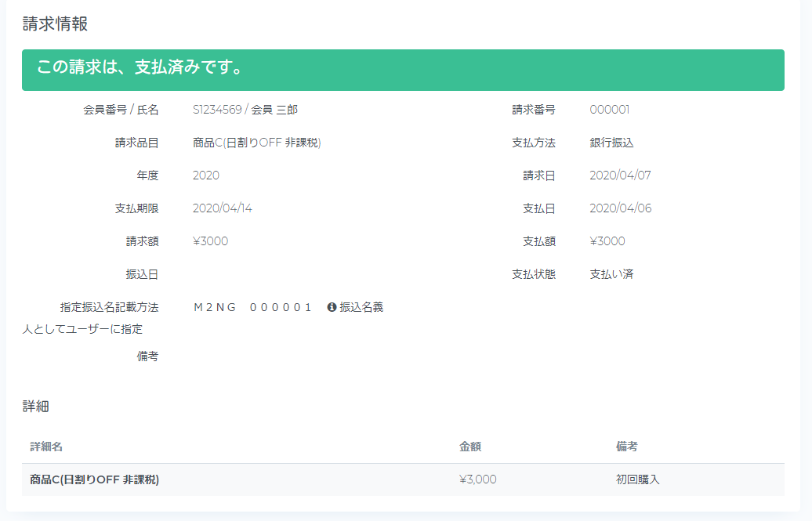The height and width of the screenshot is (521, 812).
Task: Click the 金額 column header
Action: point(470,447)
